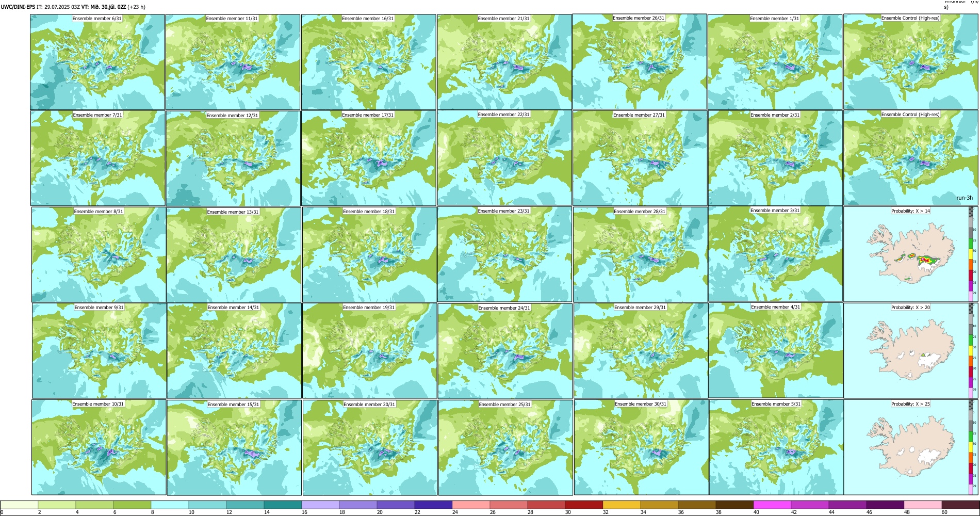Pick the light cyan 8–10 legend swatch
Image resolution: width=980 pixels, height=516 pixels.
(170, 505)
